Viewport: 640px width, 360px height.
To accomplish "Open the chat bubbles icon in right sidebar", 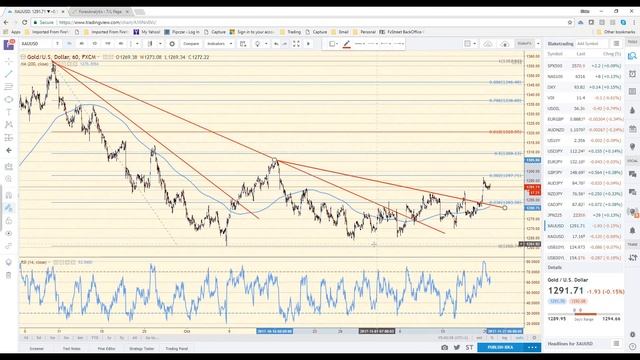I will (x=632, y=174).
